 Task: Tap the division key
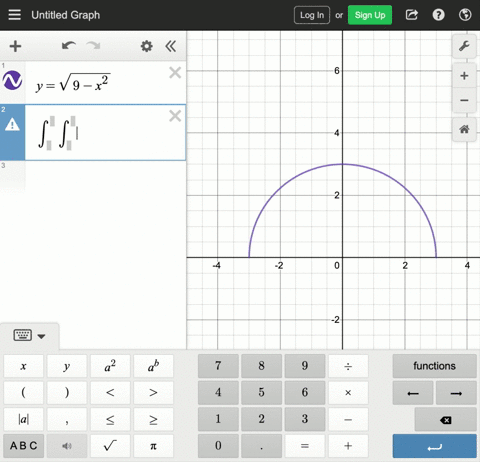pos(348,366)
